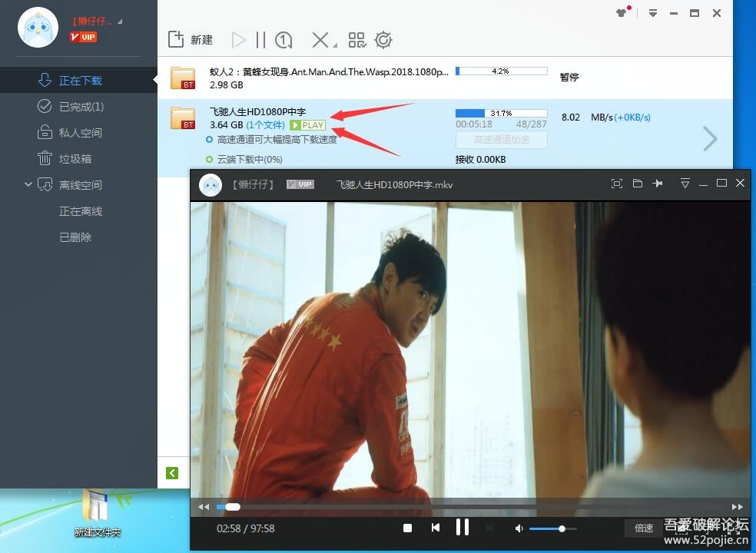756x553 pixels.
Task: Select the Ant-Man and the Wasp download row
Action: coord(445,78)
